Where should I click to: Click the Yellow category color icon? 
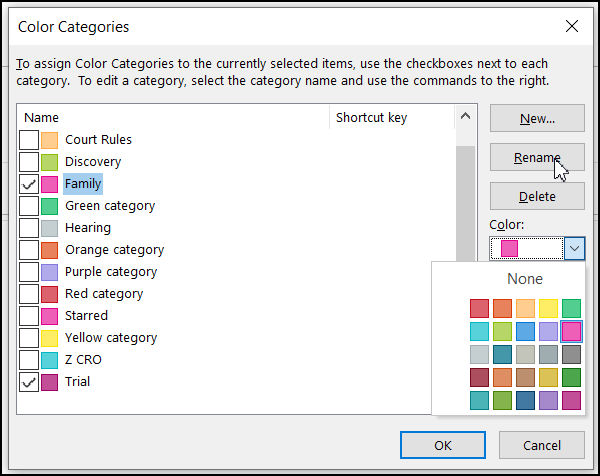coord(50,338)
